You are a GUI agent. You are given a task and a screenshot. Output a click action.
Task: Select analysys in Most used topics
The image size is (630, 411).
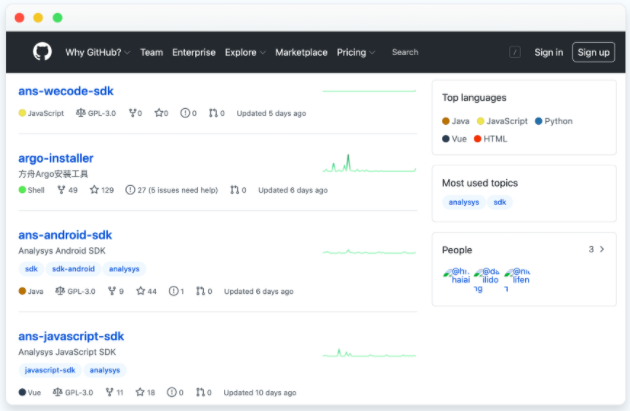coord(464,202)
